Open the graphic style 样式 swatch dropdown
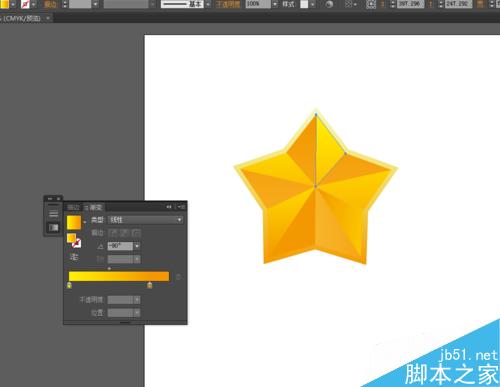 pyautogui.click(x=312, y=5)
